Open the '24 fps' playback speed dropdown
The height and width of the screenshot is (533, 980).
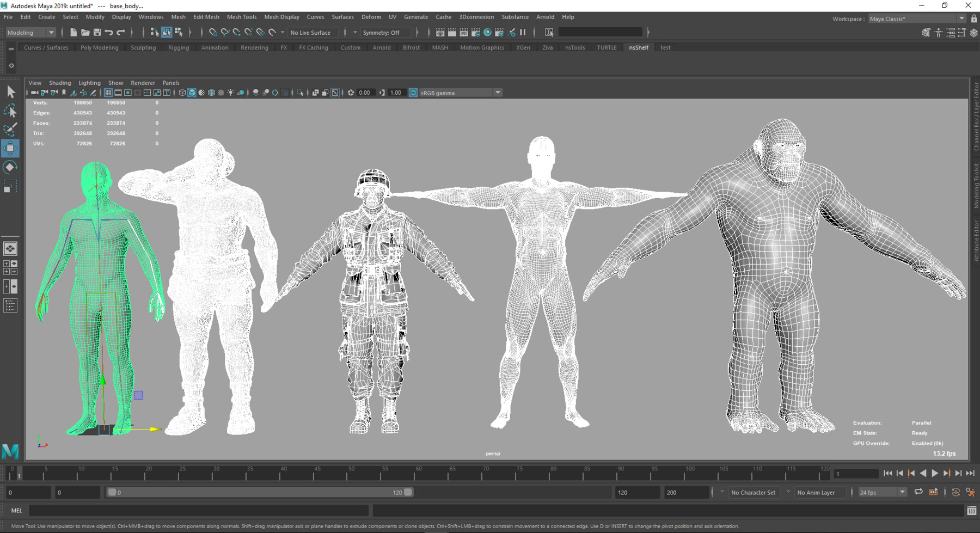(881, 492)
